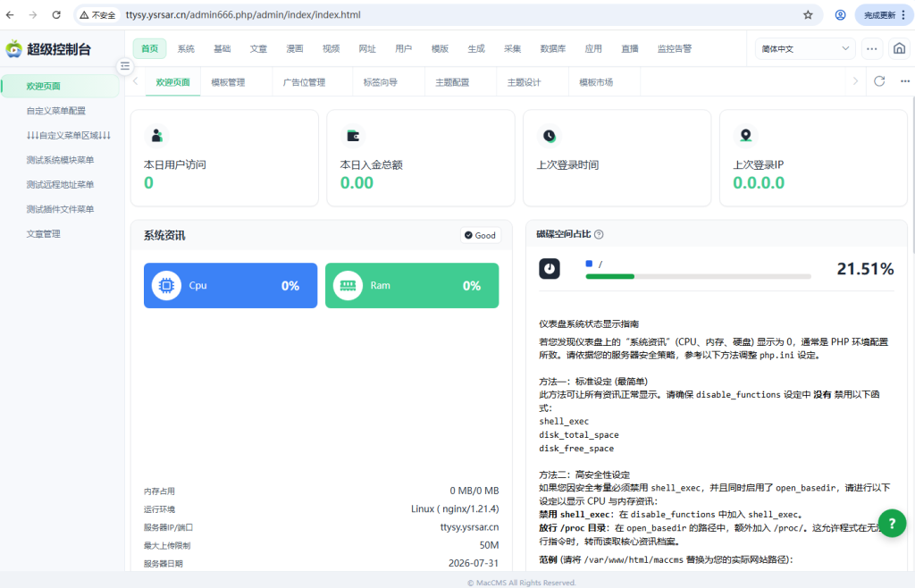
Task: Open the 模版 top menu
Action: 440,49
